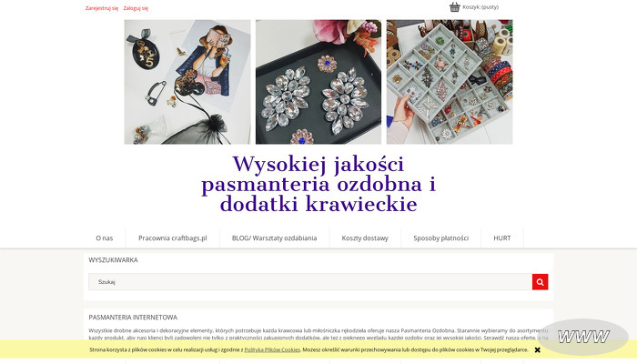Select the Pracownia craftbags.pl menu item
Viewport: 637px width, 364px height.
coord(173,238)
